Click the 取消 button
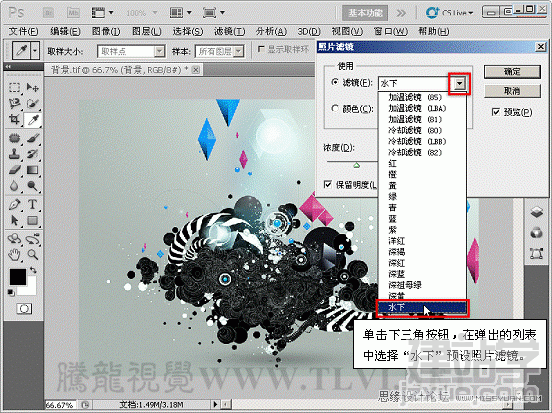 click(x=512, y=91)
